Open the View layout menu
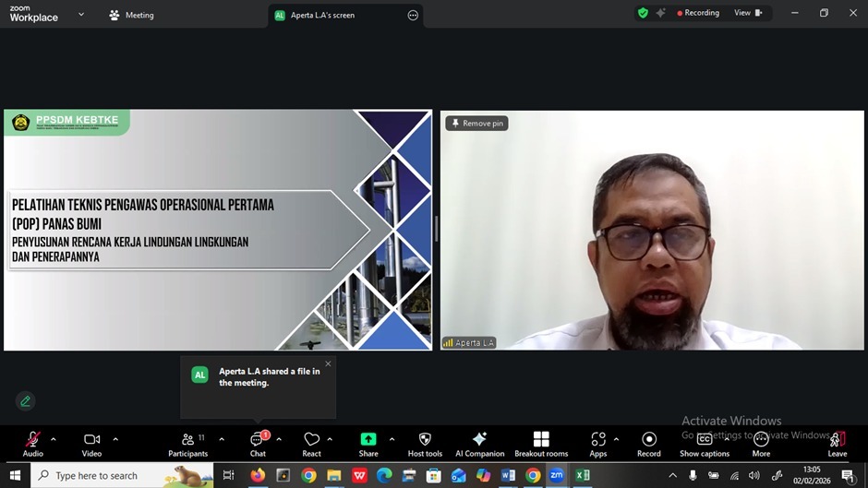 pyautogui.click(x=747, y=13)
